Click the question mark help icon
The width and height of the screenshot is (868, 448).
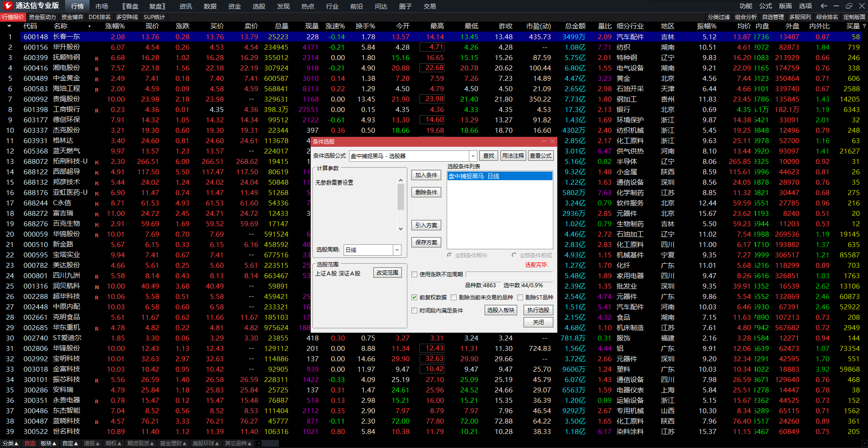(864, 26)
